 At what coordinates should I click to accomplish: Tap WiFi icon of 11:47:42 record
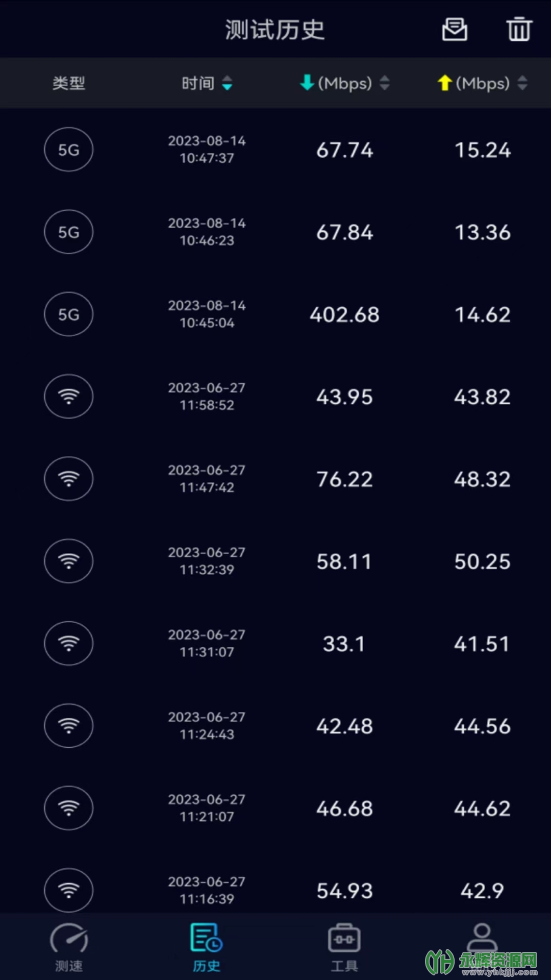[x=69, y=479]
